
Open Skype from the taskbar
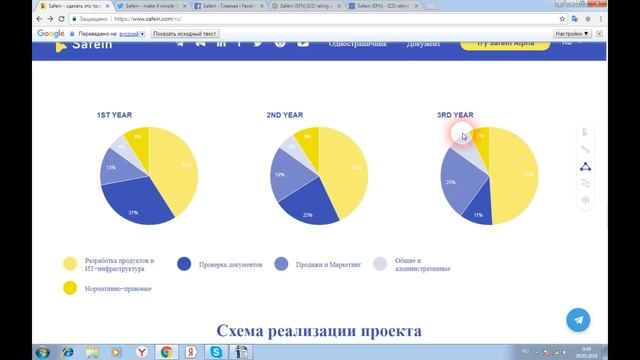coord(216,352)
